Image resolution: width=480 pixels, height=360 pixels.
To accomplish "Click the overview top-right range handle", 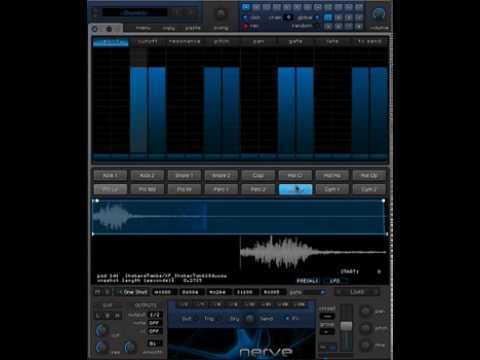I will coord(384,200).
